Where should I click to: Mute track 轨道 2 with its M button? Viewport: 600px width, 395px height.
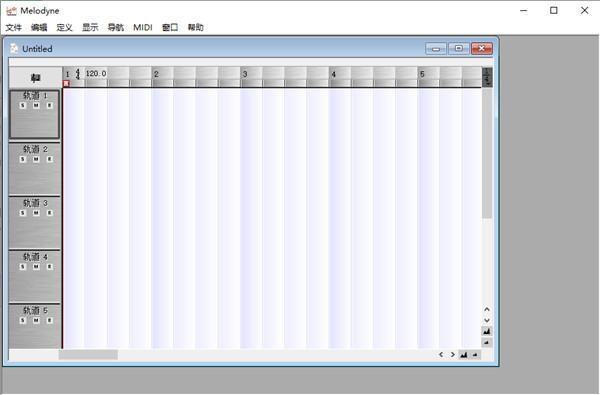point(36,159)
